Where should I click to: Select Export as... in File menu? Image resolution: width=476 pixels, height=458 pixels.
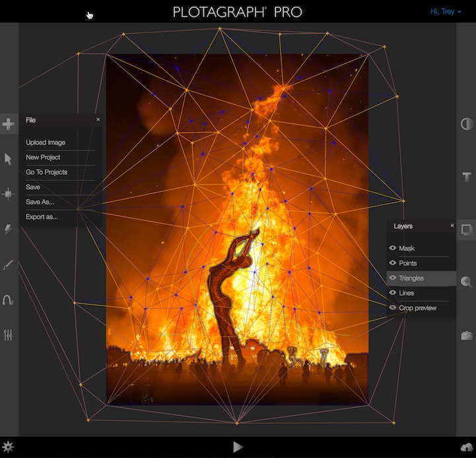(42, 216)
